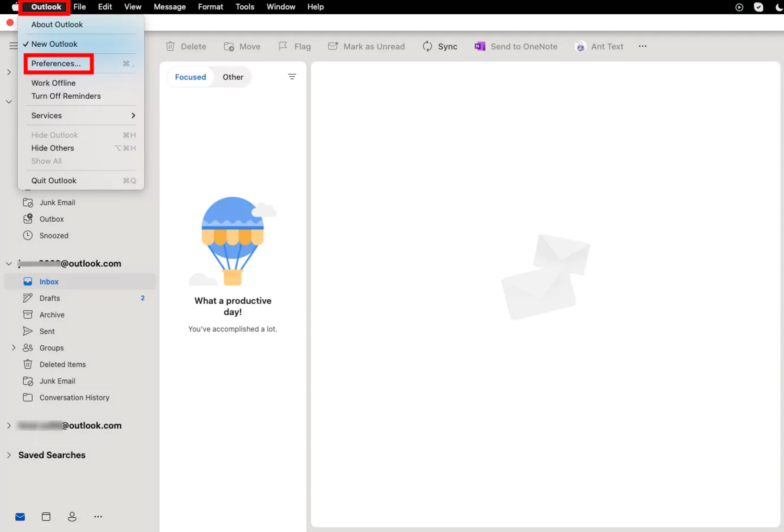The height and width of the screenshot is (532, 784).
Task: Switch to People view icon at bottom
Action: (72, 517)
